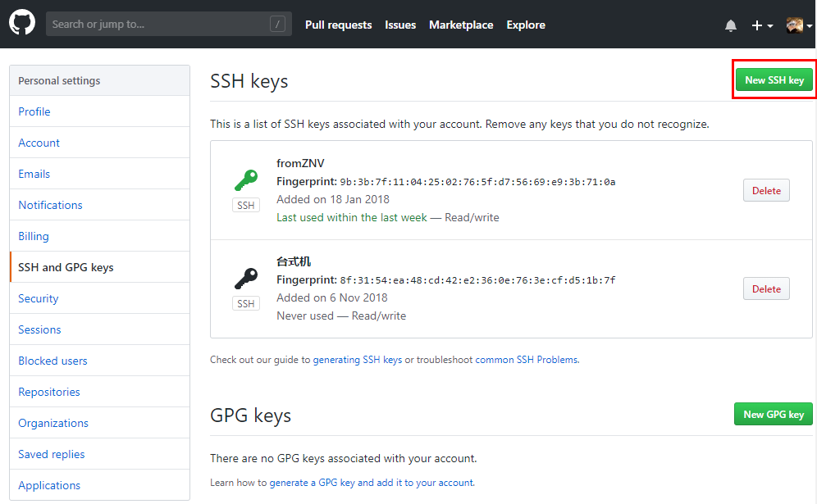This screenshot has height=504, width=817.
Task: Open Pull requests in top navigation
Action: point(338,25)
